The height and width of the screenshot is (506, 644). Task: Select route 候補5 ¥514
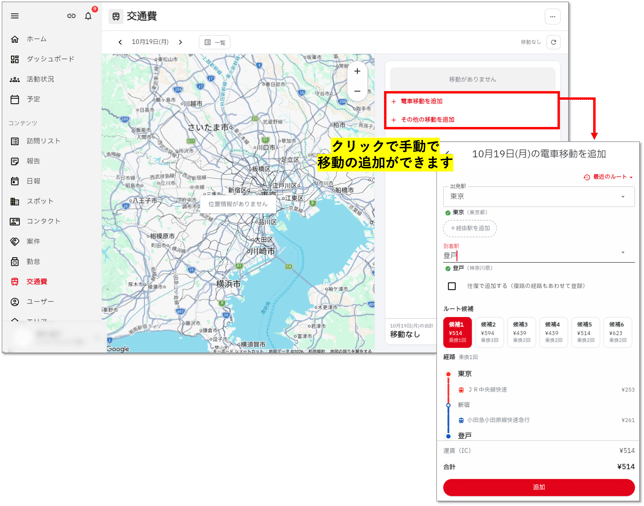coord(585,333)
